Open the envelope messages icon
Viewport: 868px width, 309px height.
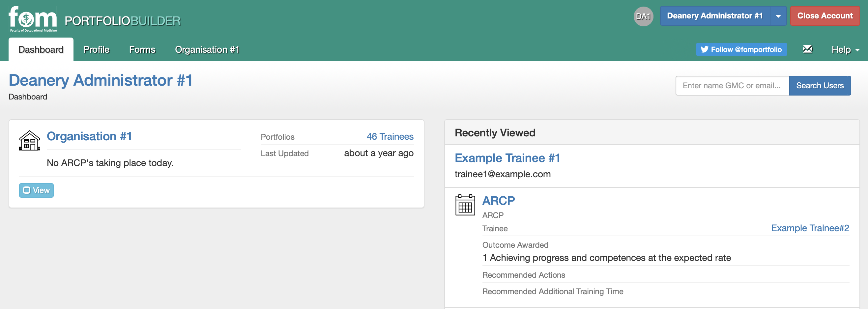tap(807, 49)
